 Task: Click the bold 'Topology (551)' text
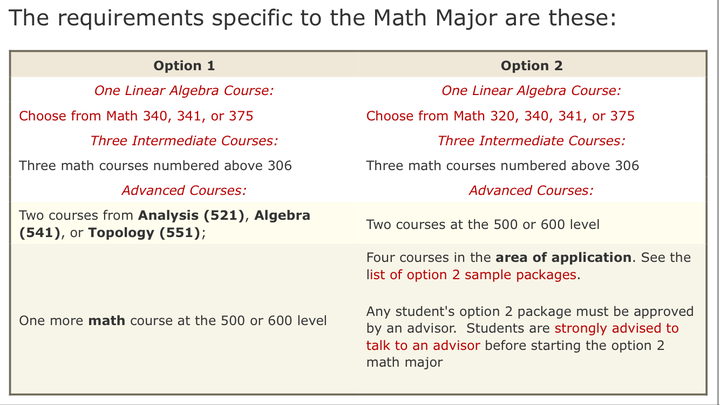point(147,233)
